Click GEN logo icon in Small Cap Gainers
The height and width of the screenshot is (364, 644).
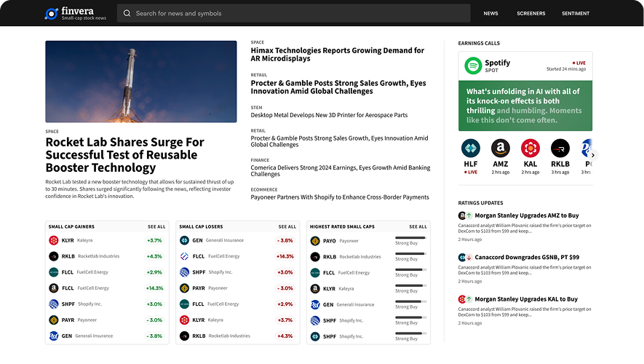tap(53, 336)
